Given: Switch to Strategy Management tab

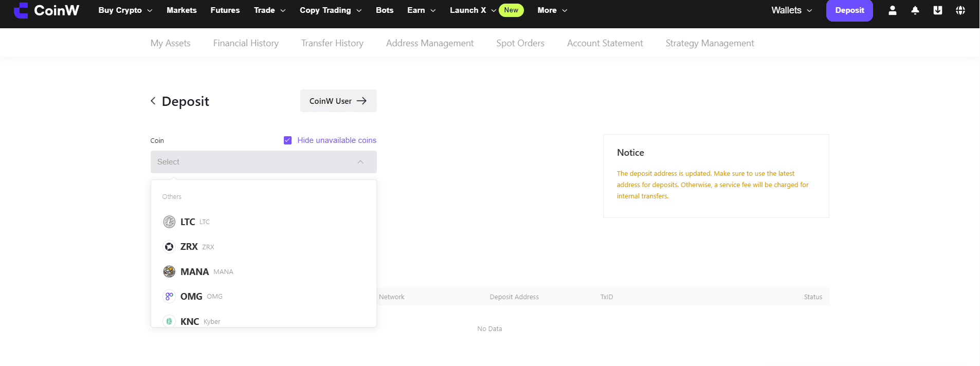Looking at the screenshot, I should tap(710, 43).
